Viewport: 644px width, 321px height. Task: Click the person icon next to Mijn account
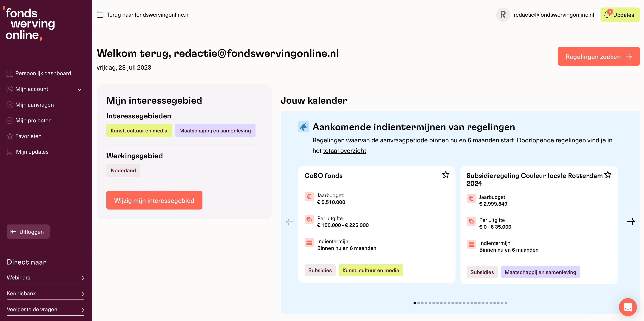point(10,89)
